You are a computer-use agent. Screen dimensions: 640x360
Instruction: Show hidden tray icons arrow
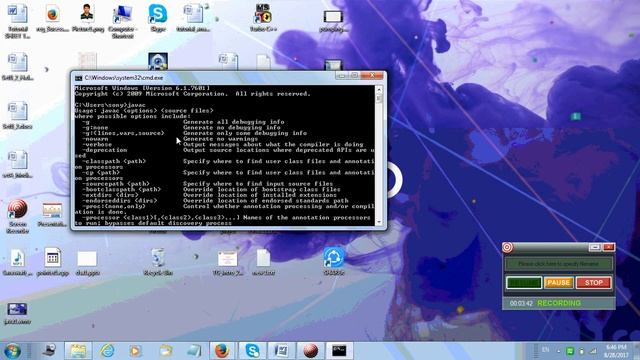click(558, 351)
